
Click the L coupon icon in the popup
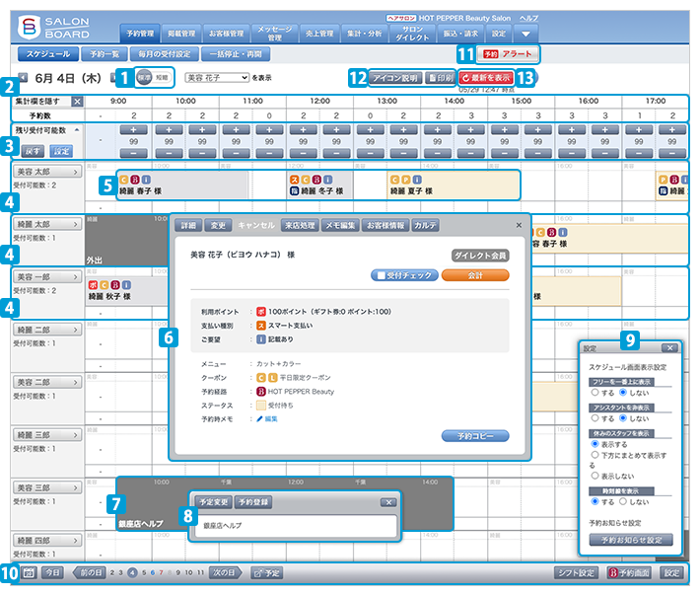272,378
